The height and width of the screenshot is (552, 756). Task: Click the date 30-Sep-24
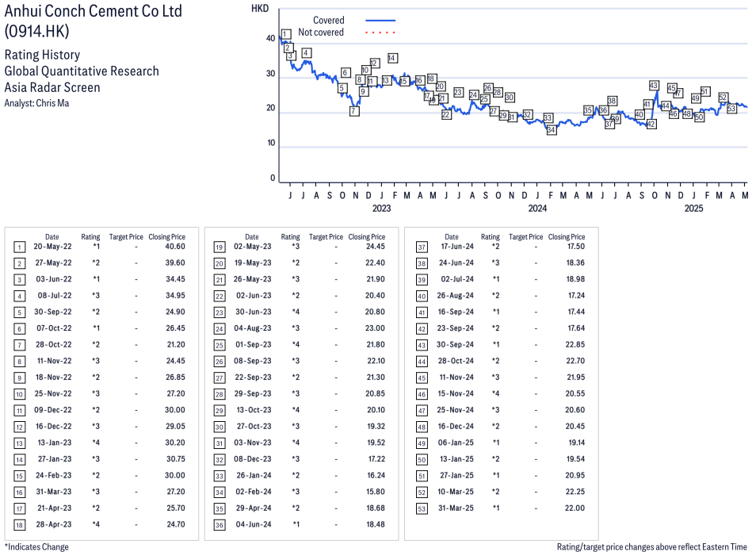[455, 344]
